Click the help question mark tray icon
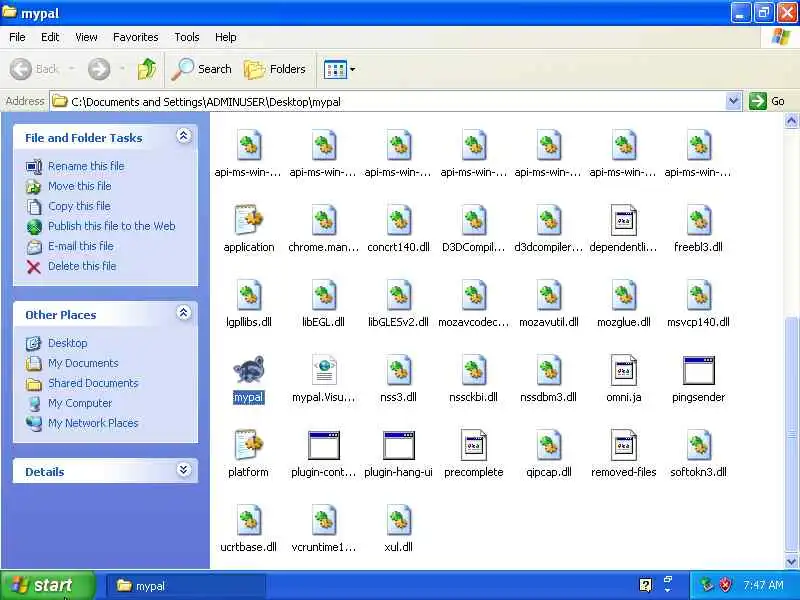This screenshot has height=600, width=800. coord(645,585)
